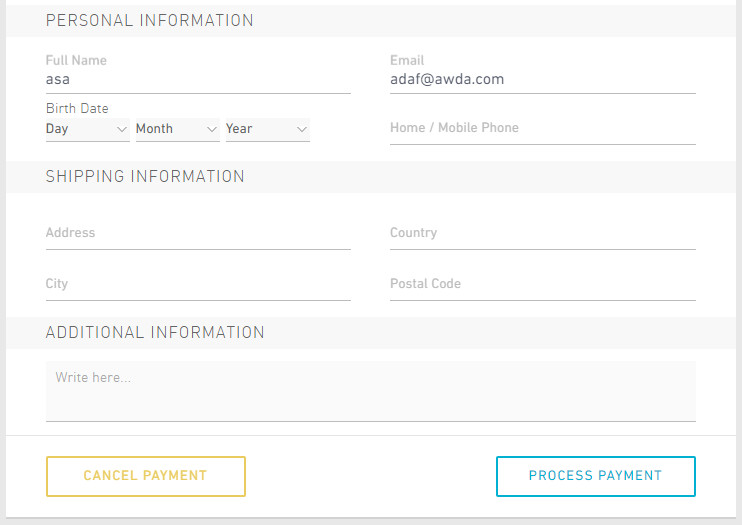
Task: Open the Day birth date dropdown
Action: click(x=87, y=129)
